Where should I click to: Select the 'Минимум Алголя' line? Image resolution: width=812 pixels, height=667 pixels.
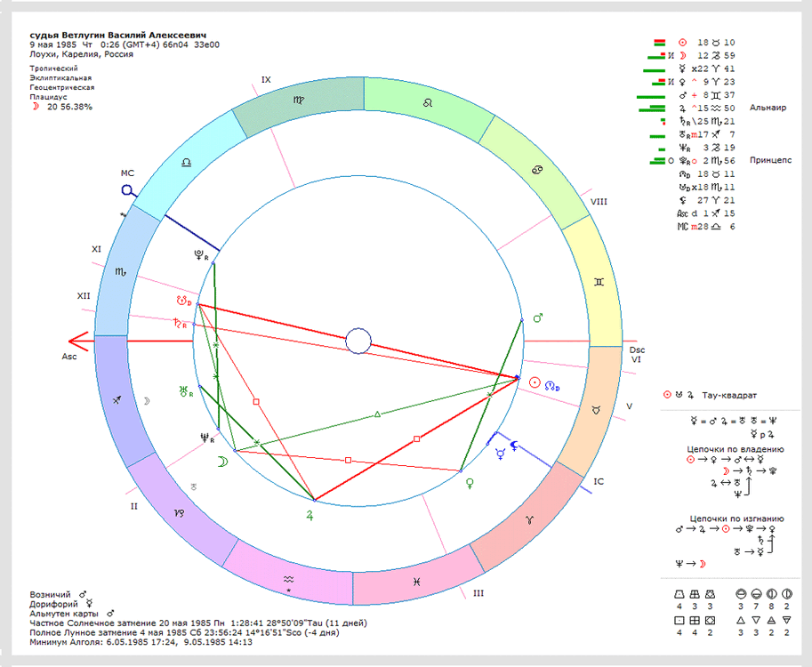click(x=141, y=642)
